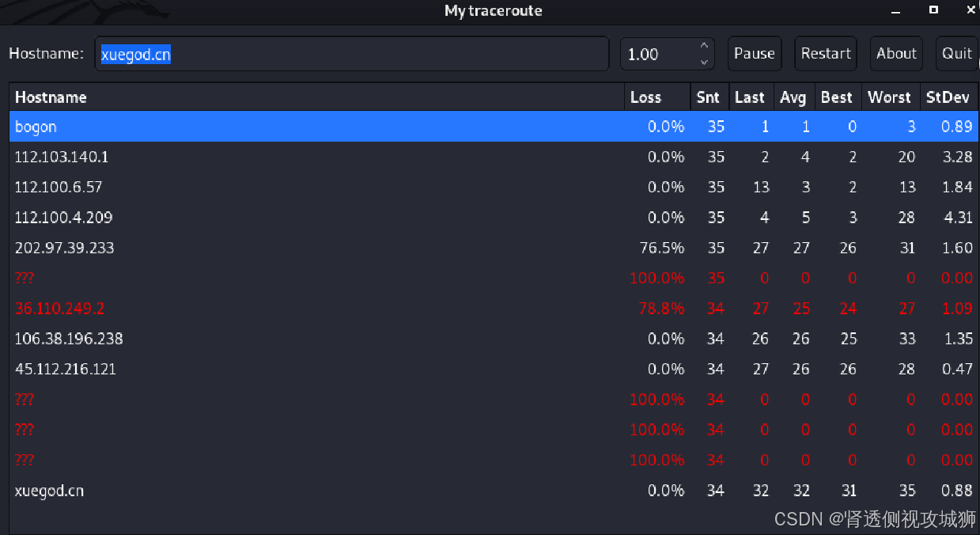
Task: Click the StDev value 4.31
Action: (x=957, y=218)
